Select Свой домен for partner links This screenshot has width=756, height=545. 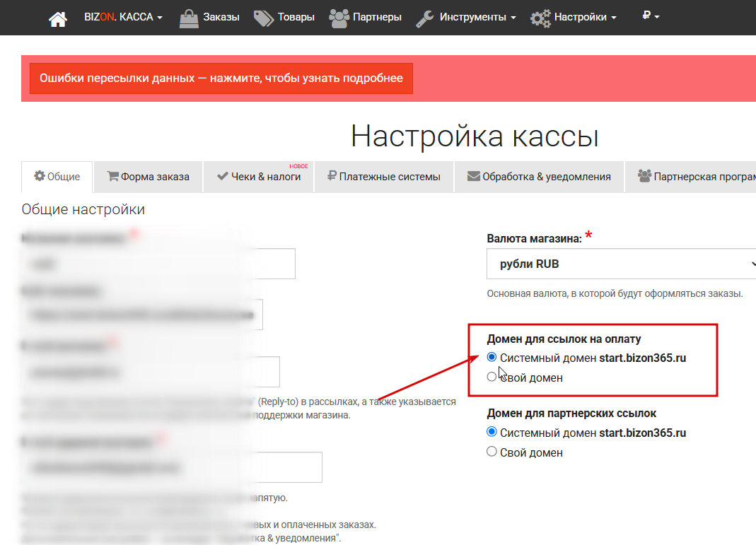pyautogui.click(x=492, y=452)
